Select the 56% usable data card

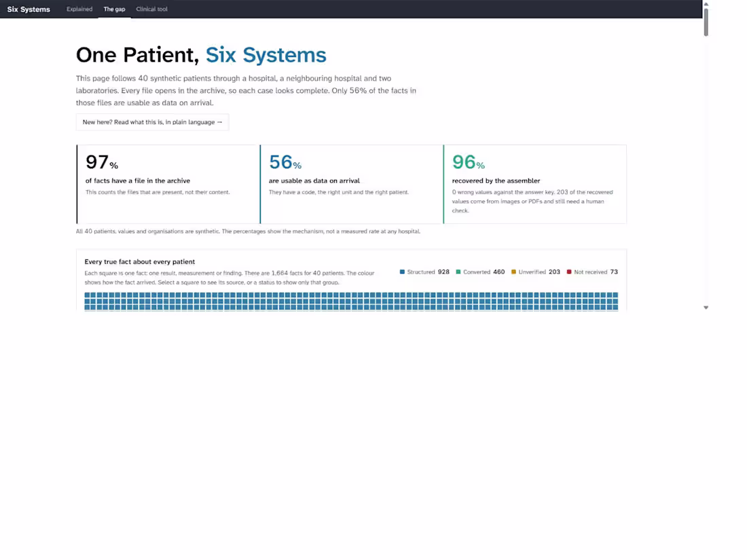coord(352,184)
